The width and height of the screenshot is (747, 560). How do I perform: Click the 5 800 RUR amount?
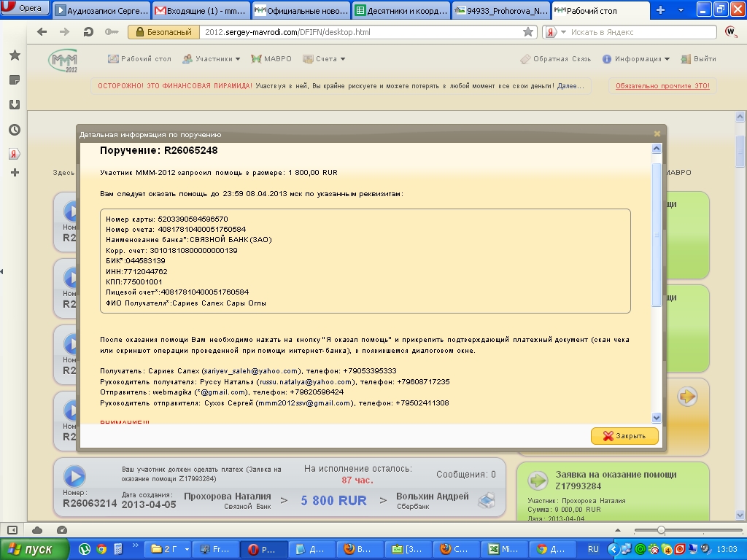click(x=334, y=500)
